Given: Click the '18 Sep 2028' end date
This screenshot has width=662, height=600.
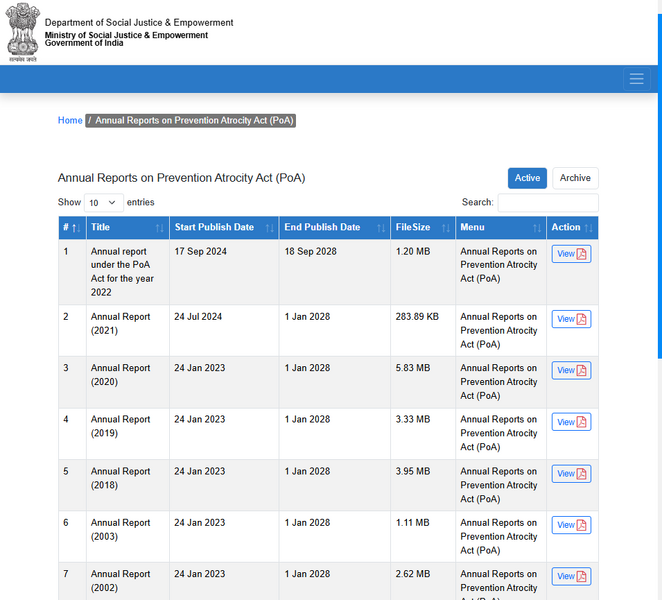Looking at the screenshot, I should (x=310, y=251).
